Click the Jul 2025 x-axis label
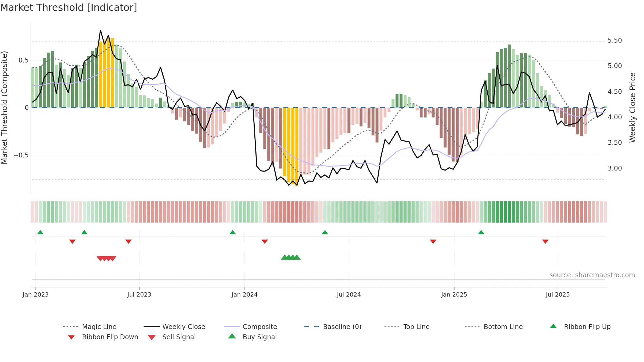 click(558, 295)
